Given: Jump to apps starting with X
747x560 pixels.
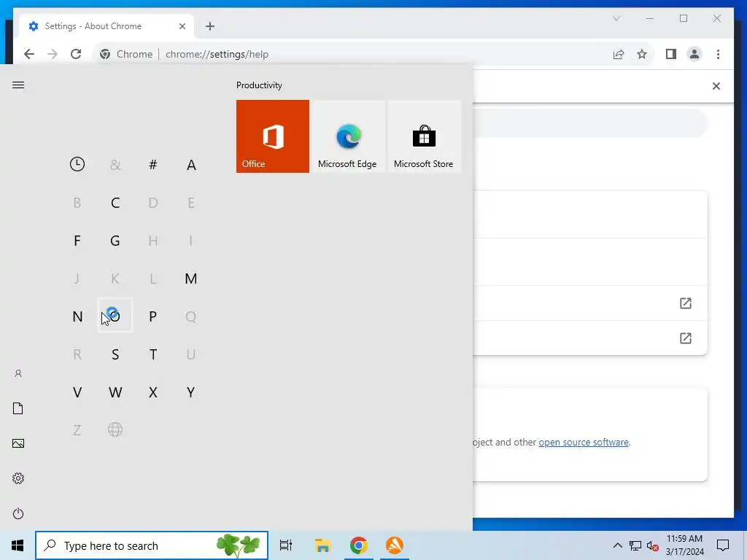Looking at the screenshot, I should pos(153,392).
